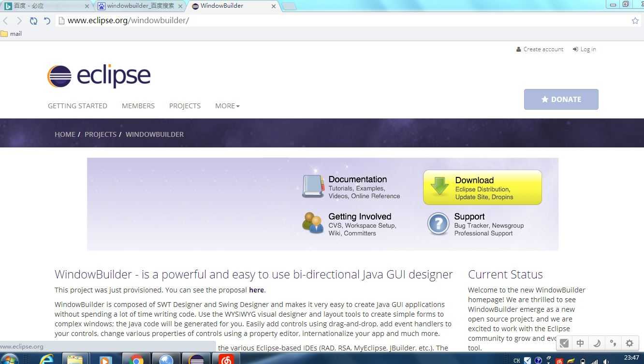Go back with the browser back arrow
Screen dimensions: 644x364
[x=6, y=21]
